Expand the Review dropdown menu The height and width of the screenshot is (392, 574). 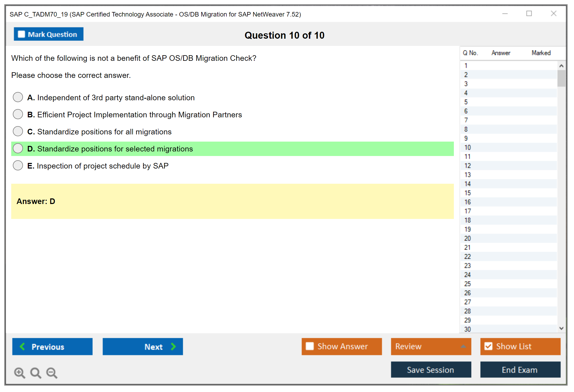(x=463, y=346)
